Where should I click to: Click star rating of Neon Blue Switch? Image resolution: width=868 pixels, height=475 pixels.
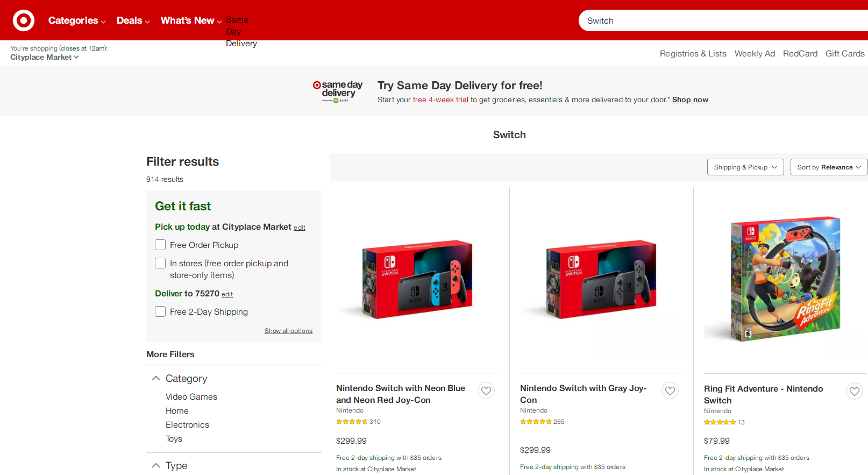352,422
